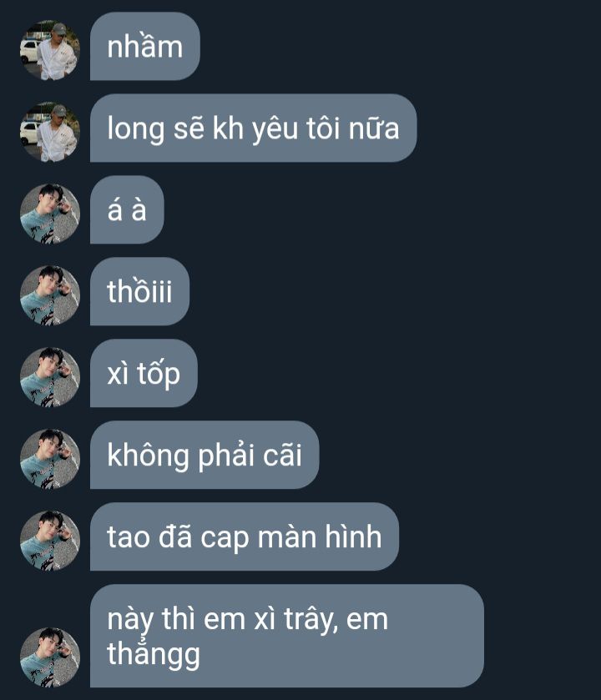Tap avatar beside 'tao đã cap màn hình'
This screenshot has height=700, width=601.
50,541
